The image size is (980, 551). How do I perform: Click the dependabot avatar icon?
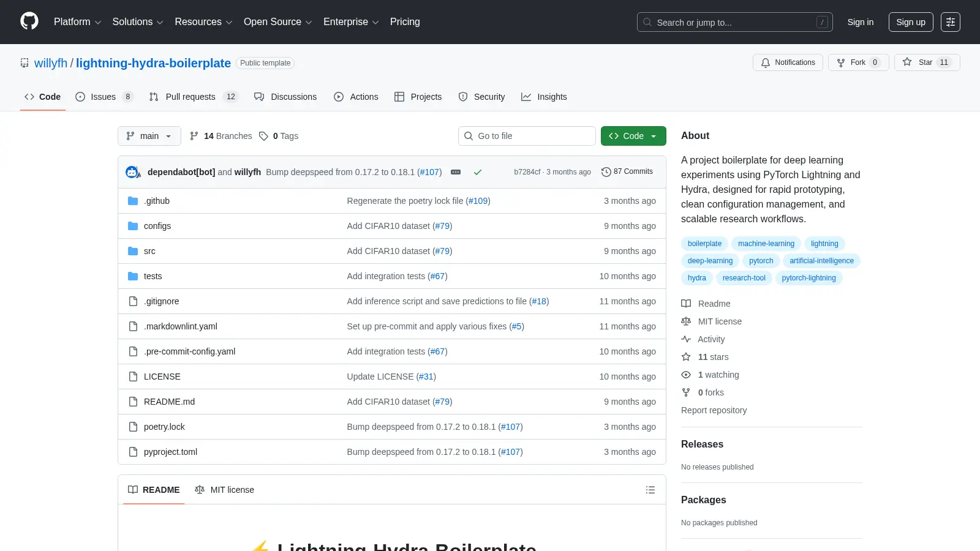132,172
